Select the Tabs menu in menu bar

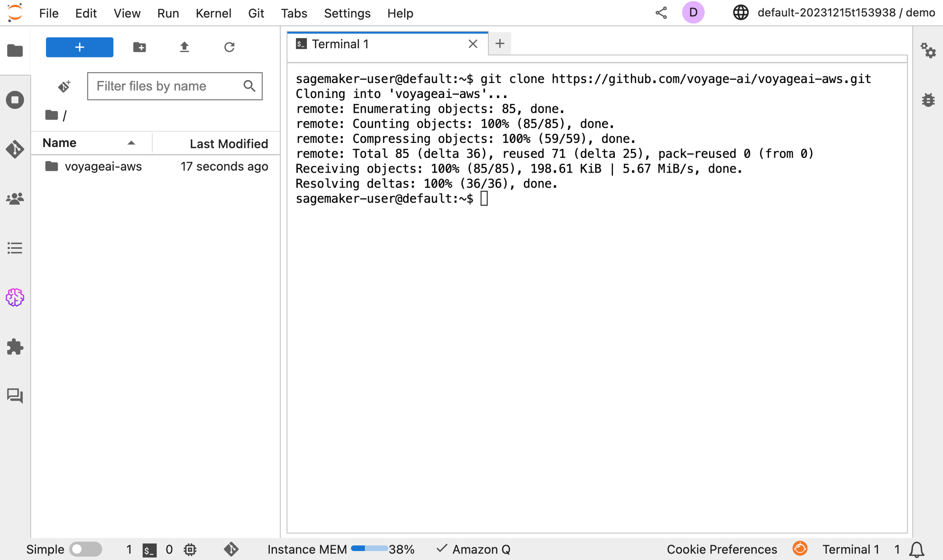294,13
